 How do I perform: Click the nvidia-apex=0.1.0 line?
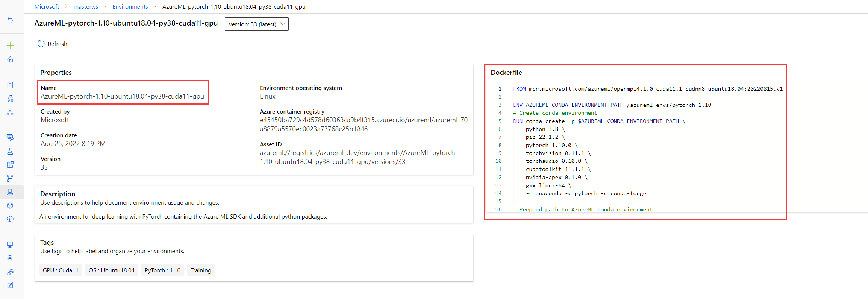pos(557,177)
